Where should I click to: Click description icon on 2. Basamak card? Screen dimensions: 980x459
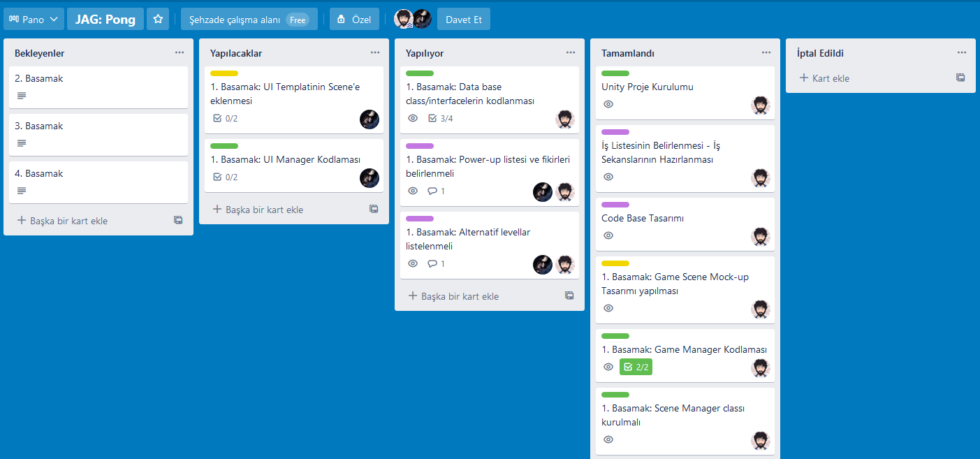22,96
